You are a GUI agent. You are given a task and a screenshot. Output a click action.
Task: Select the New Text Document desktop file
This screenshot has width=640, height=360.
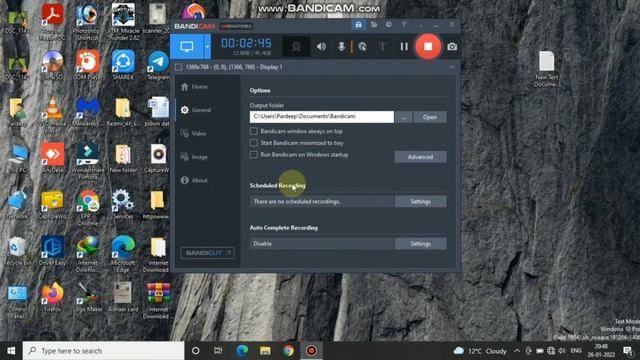click(547, 68)
